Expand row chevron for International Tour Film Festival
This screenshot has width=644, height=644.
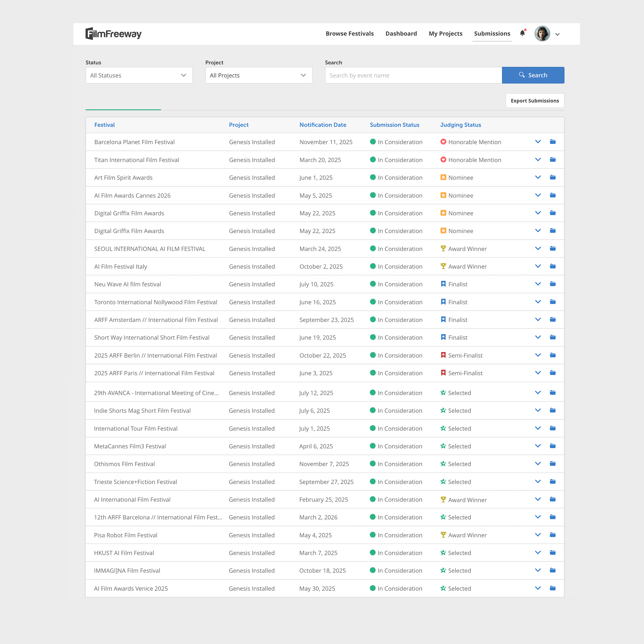[x=538, y=428]
